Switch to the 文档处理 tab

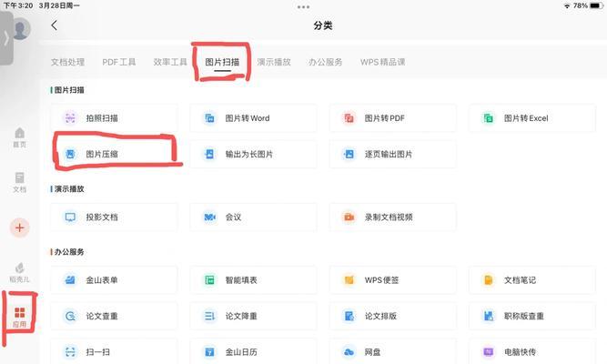(67, 62)
